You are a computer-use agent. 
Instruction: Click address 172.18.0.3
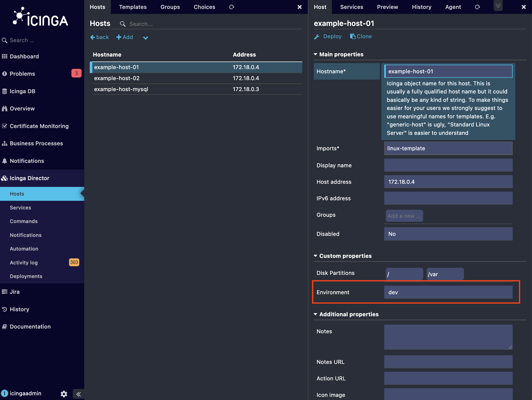coord(246,89)
